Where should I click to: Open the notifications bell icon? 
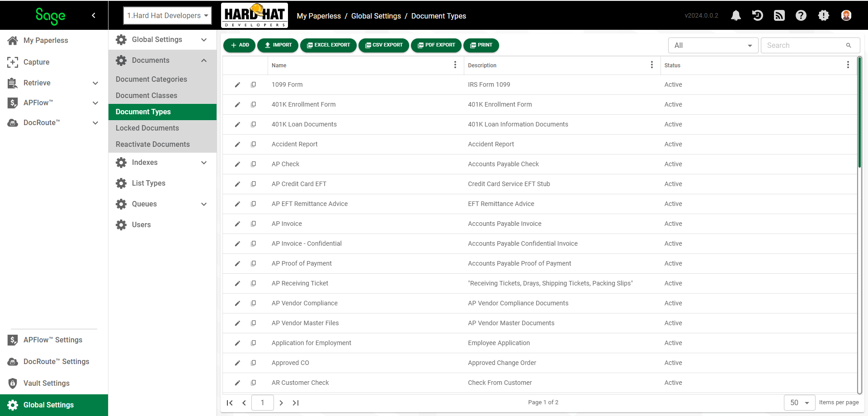tap(736, 15)
